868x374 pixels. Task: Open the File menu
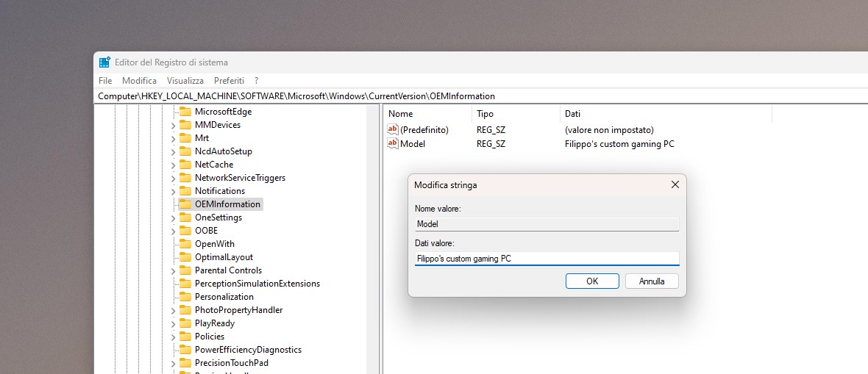pyautogui.click(x=105, y=81)
